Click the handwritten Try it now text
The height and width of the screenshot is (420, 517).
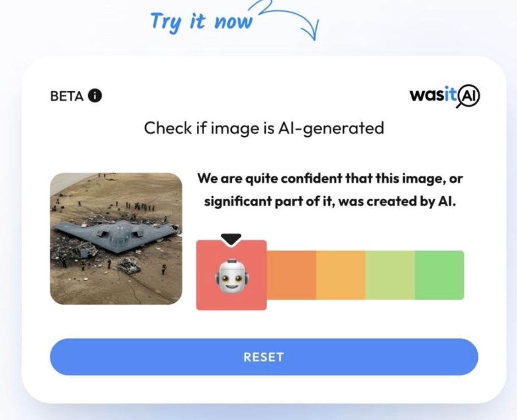(201, 22)
